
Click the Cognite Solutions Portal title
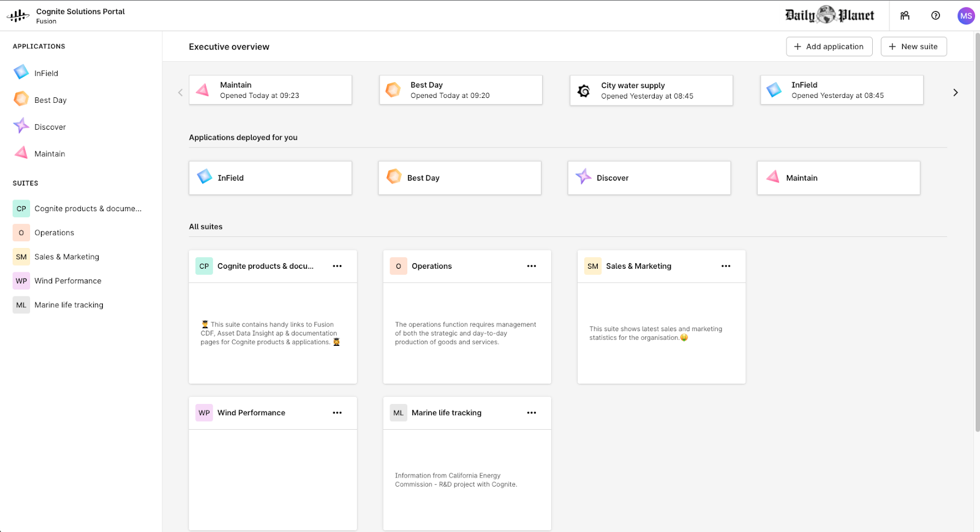tap(80, 12)
